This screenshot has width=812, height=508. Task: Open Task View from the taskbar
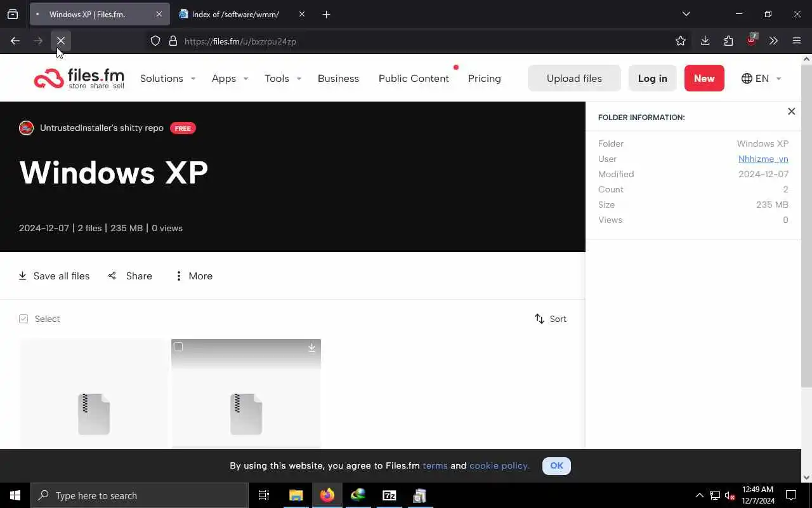coord(264,495)
